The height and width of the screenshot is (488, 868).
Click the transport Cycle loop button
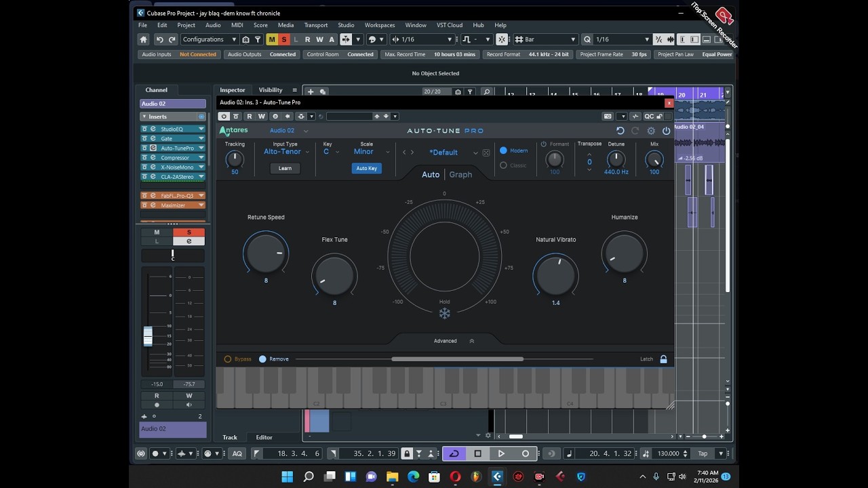(x=454, y=453)
